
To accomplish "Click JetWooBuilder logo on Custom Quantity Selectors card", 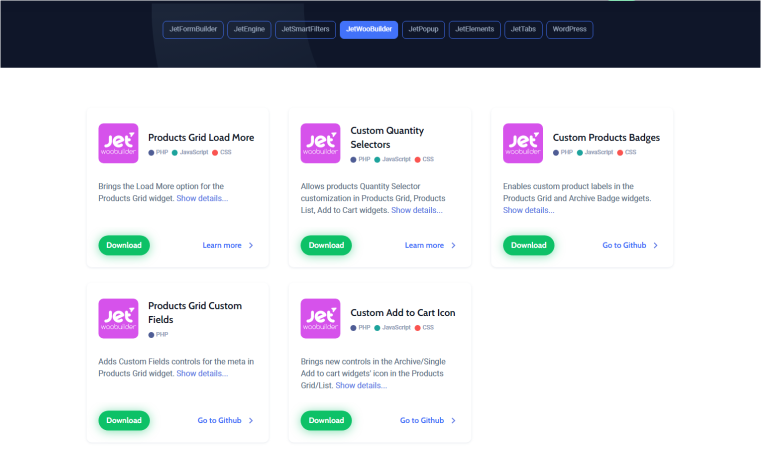I will pyautogui.click(x=320, y=143).
